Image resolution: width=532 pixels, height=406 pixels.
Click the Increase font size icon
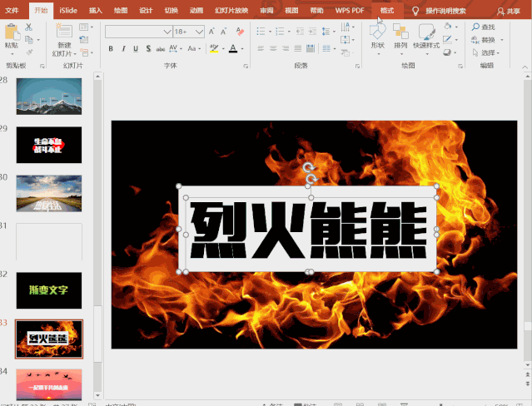(x=211, y=32)
